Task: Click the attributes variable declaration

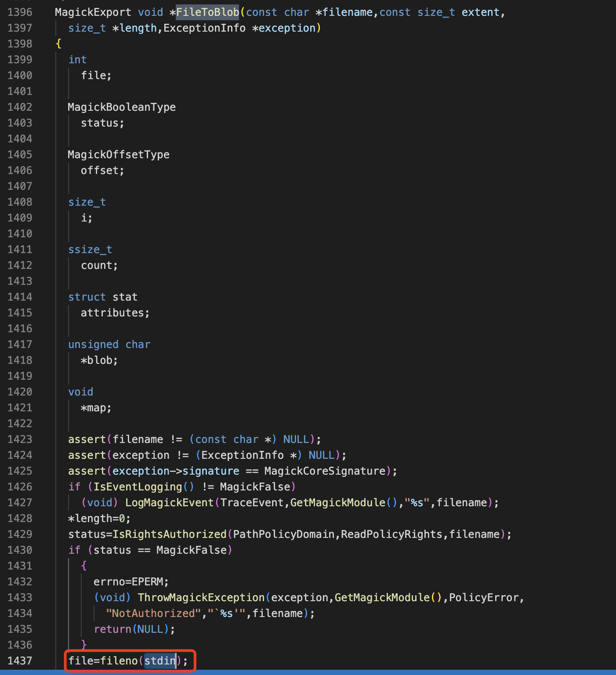Action: [x=115, y=313]
